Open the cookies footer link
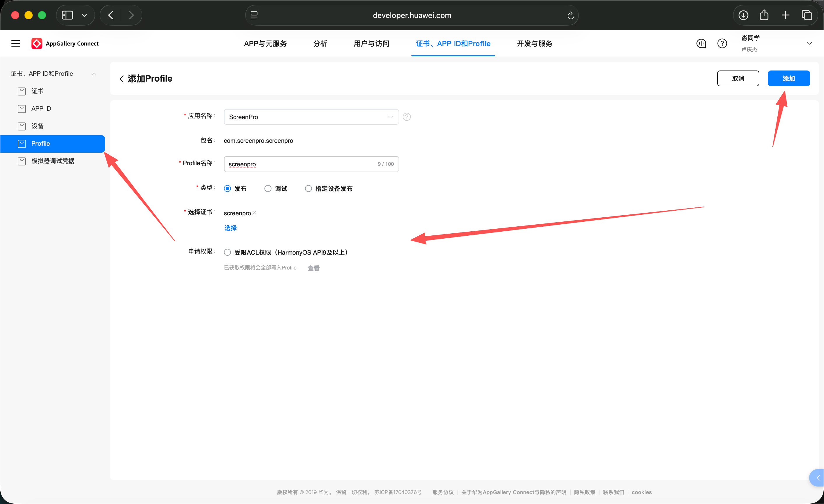Image resolution: width=824 pixels, height=504 pixels. tap(642, 492)
